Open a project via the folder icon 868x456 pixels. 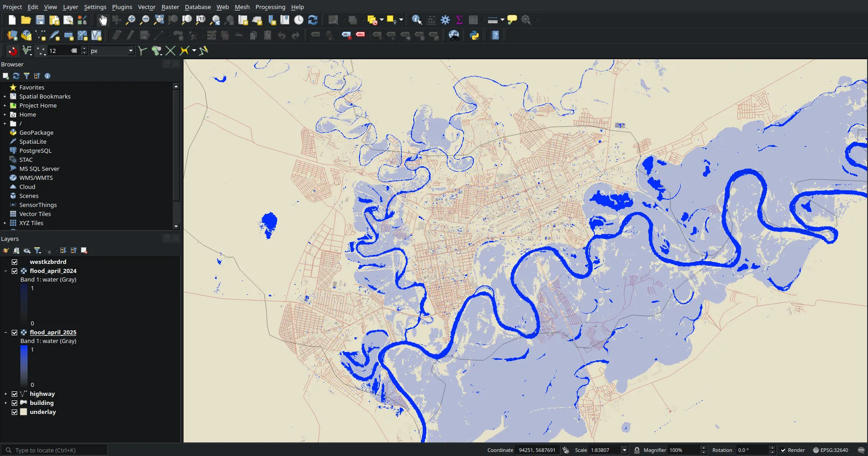(x=26, y=20)
